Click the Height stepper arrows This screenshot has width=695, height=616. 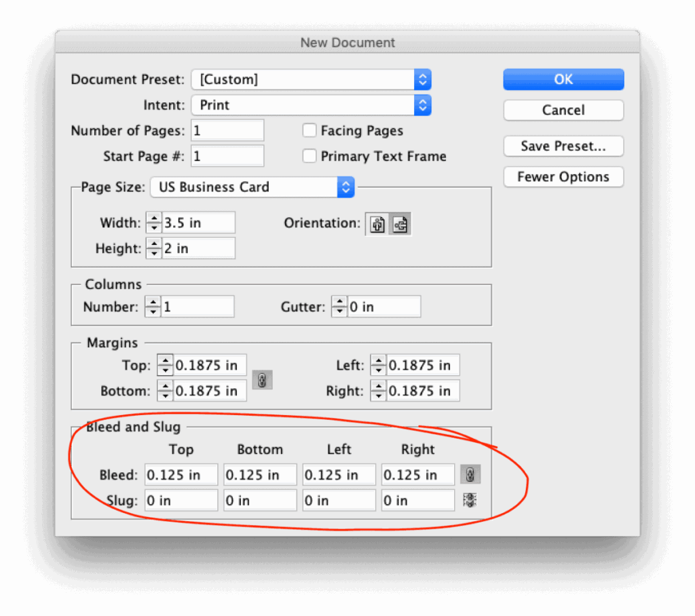click(154, 248)
